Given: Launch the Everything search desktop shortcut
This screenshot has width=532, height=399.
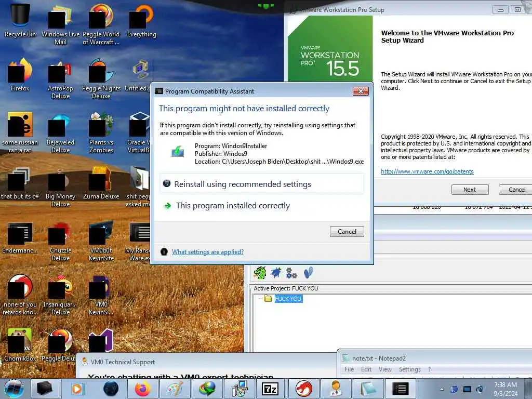Looking at the screenshot, I should (x=141, y=20).
